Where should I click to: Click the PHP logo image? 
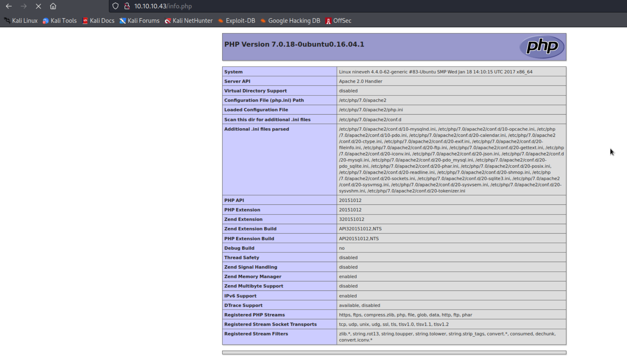tap(542, 47)
